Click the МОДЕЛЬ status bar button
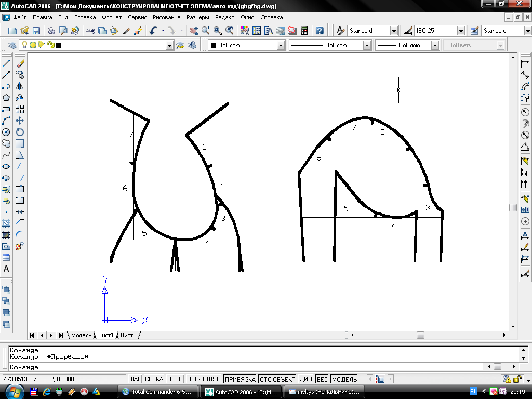Screen dimensions: 532x399 [x=344, y=379]
